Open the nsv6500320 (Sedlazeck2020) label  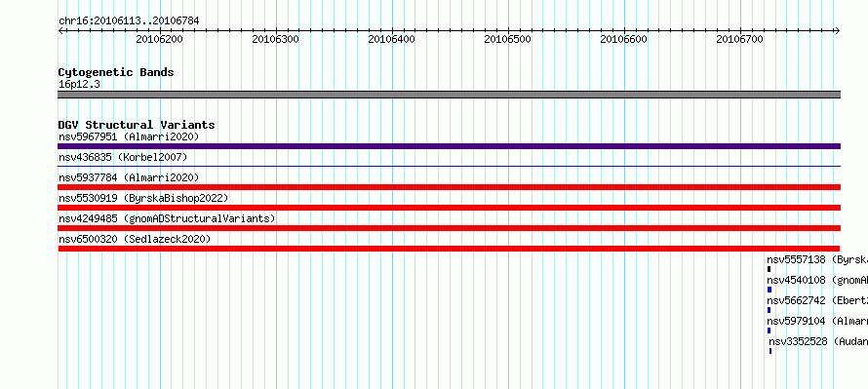(135, 239)
